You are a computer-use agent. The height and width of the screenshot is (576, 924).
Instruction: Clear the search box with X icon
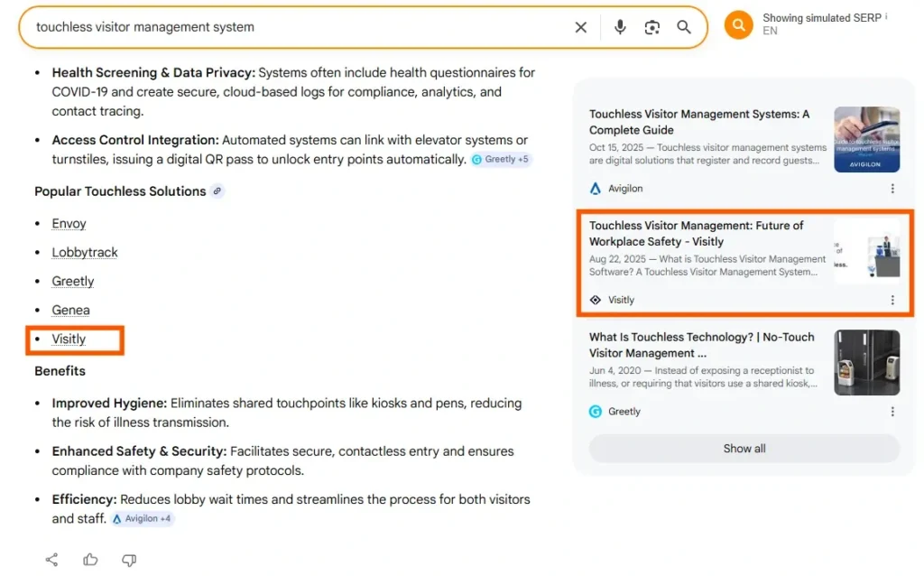[580, 27]
